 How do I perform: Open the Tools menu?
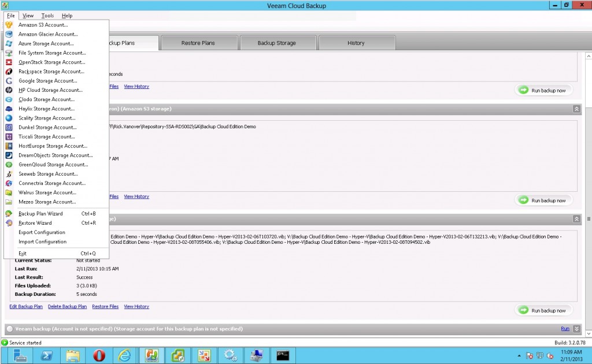47,16
